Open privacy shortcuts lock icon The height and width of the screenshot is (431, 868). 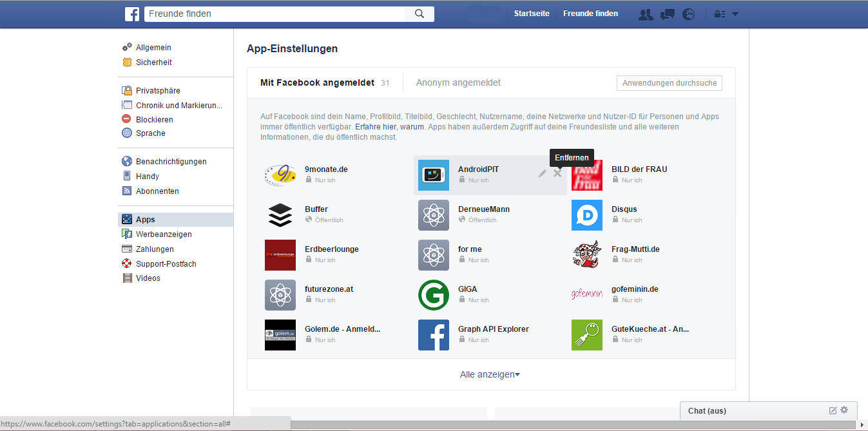(720, 14)
